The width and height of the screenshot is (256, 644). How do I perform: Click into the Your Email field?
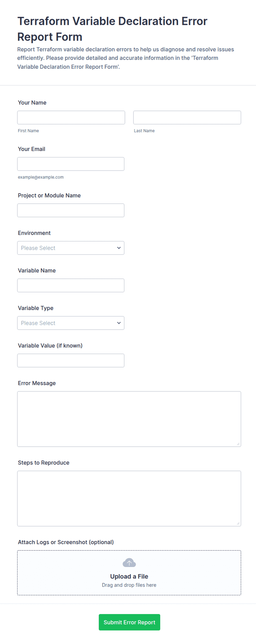click(71, 164)
